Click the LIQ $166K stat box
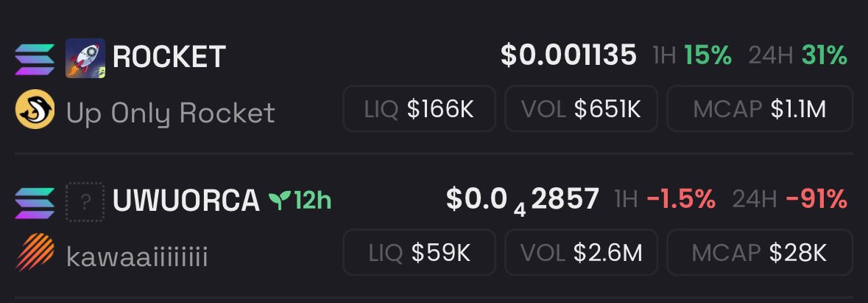Screen dimensions: 868x303 [x=419, y=108]
